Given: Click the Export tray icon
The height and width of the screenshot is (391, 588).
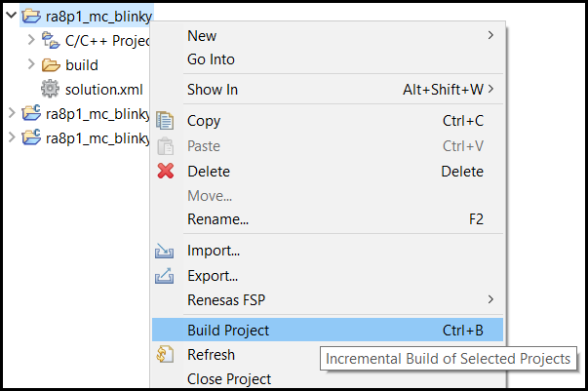Looking at the screenshot, I should click(x=164, y=276).
